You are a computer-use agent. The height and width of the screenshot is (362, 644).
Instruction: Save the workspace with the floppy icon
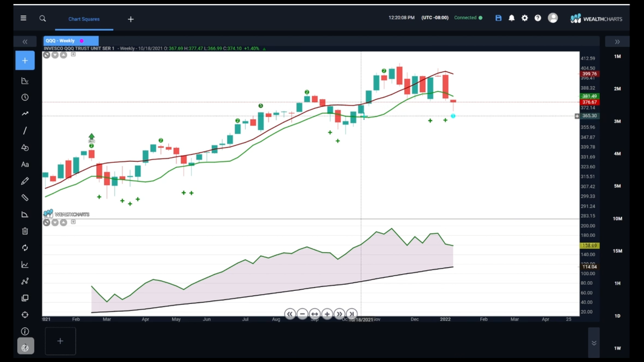(498, 18)
